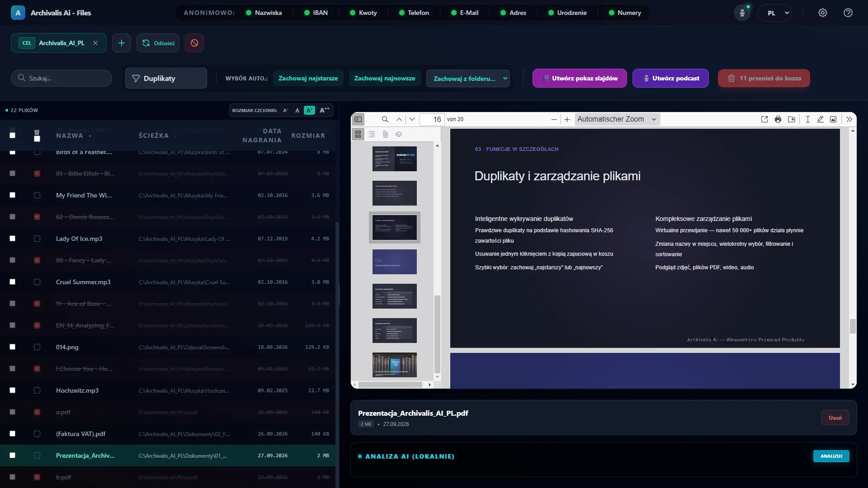The height and width of the screenshot is (488, 868).
Task: Open the PDF in external view
Action: (764, 119)
